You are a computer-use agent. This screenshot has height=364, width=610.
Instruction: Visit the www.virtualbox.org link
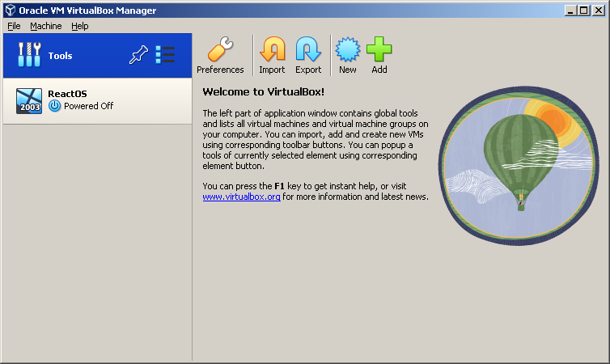tap(241, 197)
